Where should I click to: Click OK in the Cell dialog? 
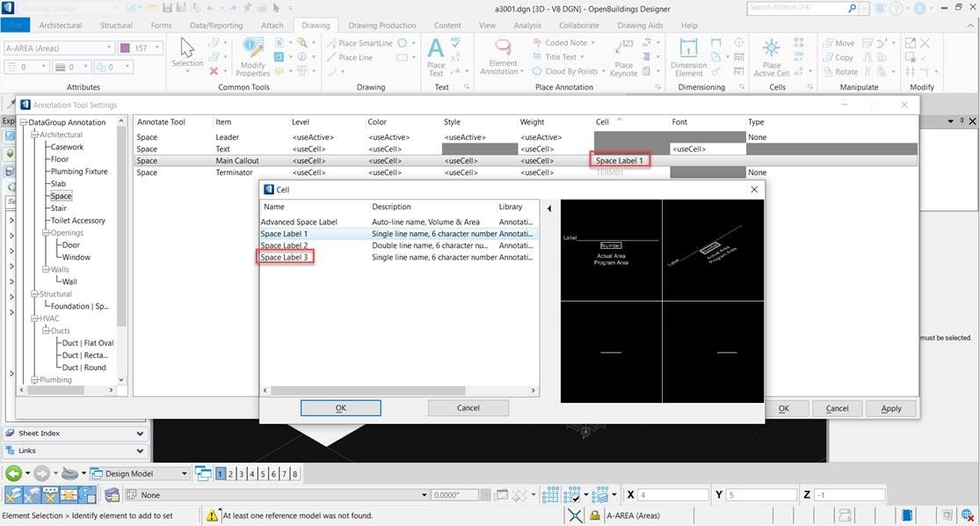341,408
